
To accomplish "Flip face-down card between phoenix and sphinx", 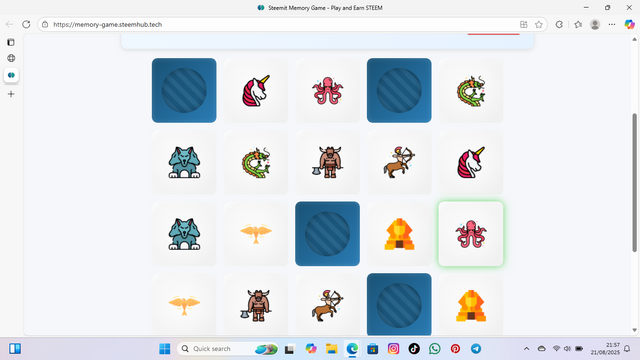I will coord(327,233).
